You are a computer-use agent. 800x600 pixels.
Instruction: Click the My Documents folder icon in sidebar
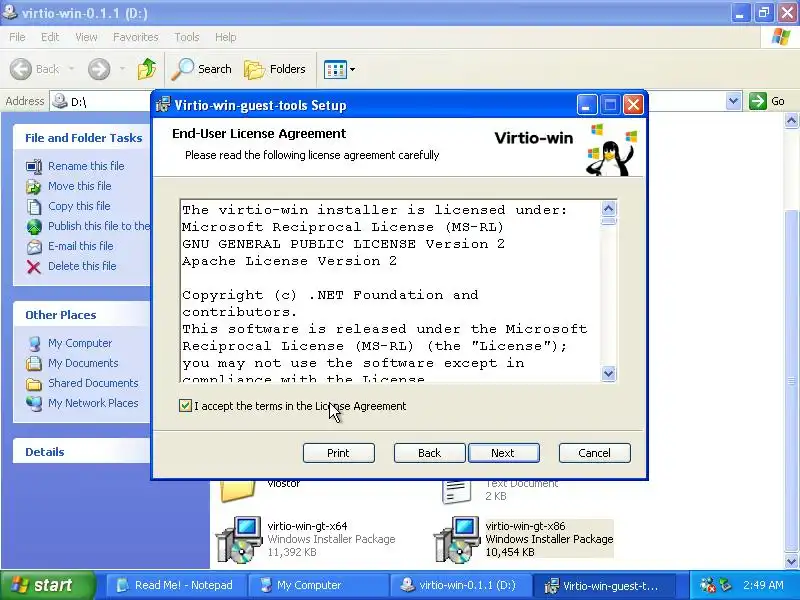34,363
